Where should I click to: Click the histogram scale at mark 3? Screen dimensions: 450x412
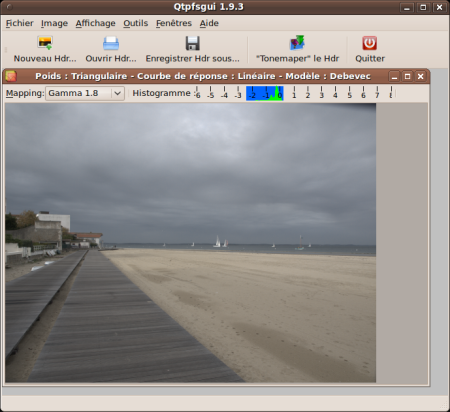tap(322, 93)
